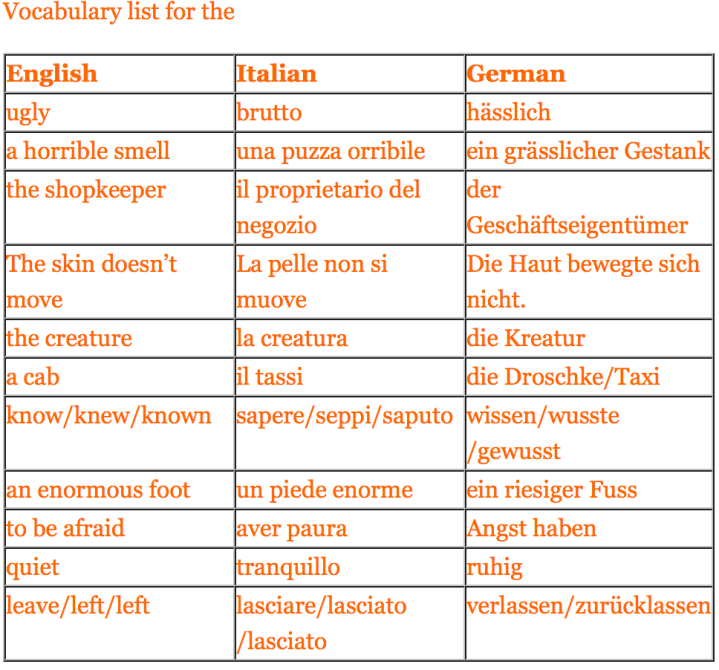Select the "Geschäftseigentümer" word
719x670 pixels.
(577, 226)
